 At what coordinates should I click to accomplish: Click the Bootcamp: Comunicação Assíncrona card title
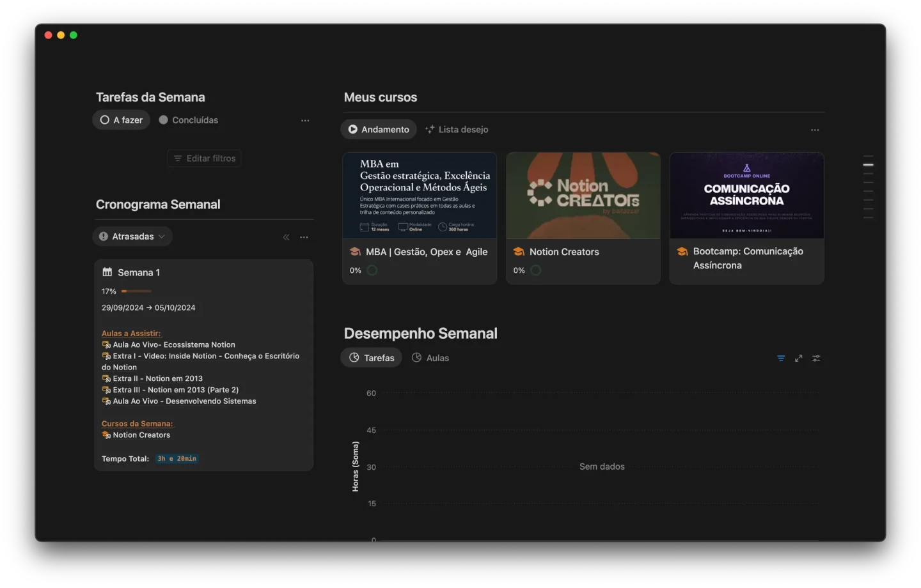point(748,258)
